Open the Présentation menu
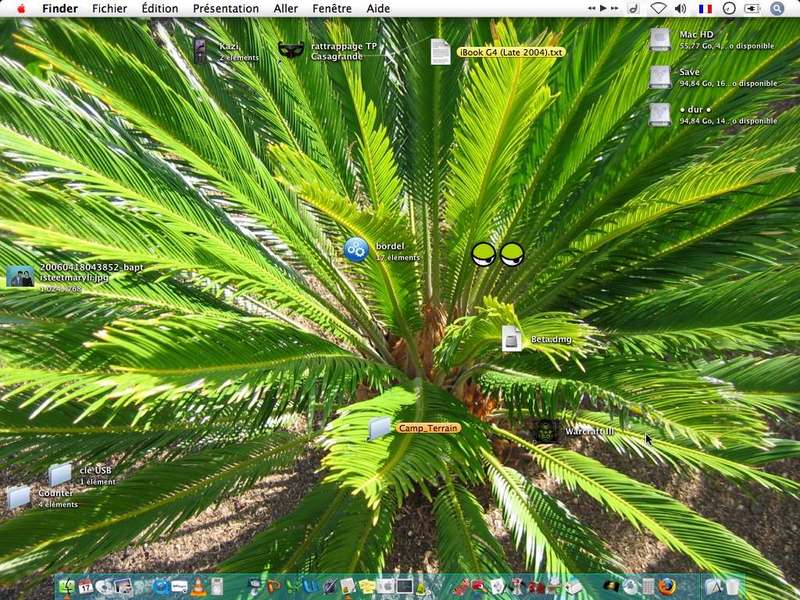 point(226,9)
